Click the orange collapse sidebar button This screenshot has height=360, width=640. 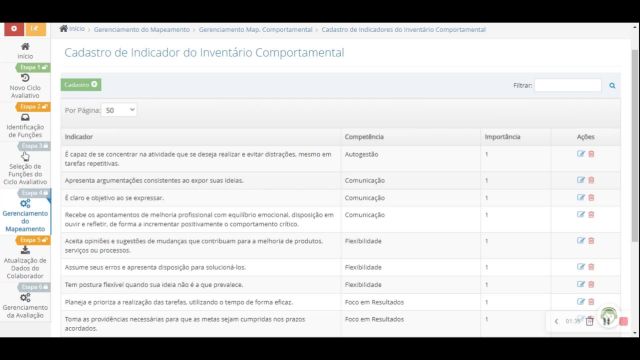click(x=36, y=29)
